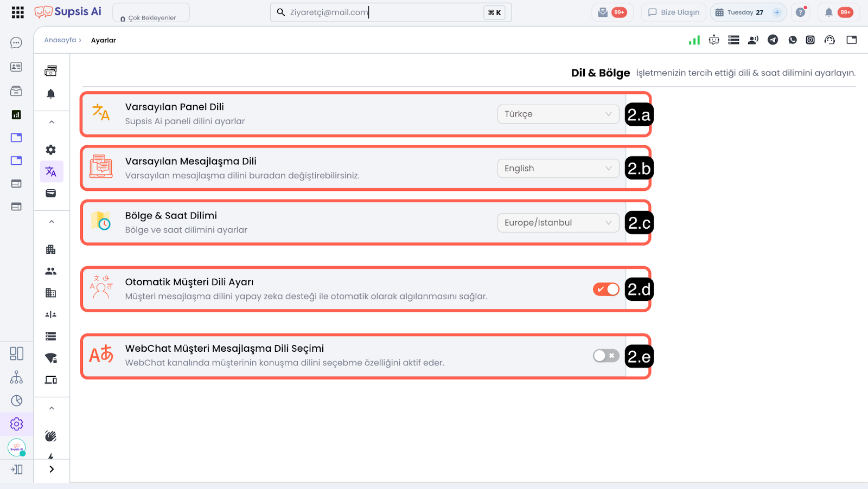Open the Türkçe panel language dropdown
868x489 pixels.
click(558, 114)
